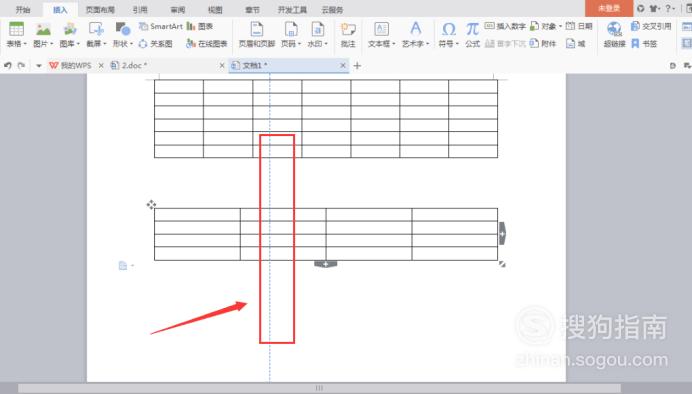The width and height of the screenshot is (692, 394).
Task: Insert a 批注 comment
Action: 348,34
